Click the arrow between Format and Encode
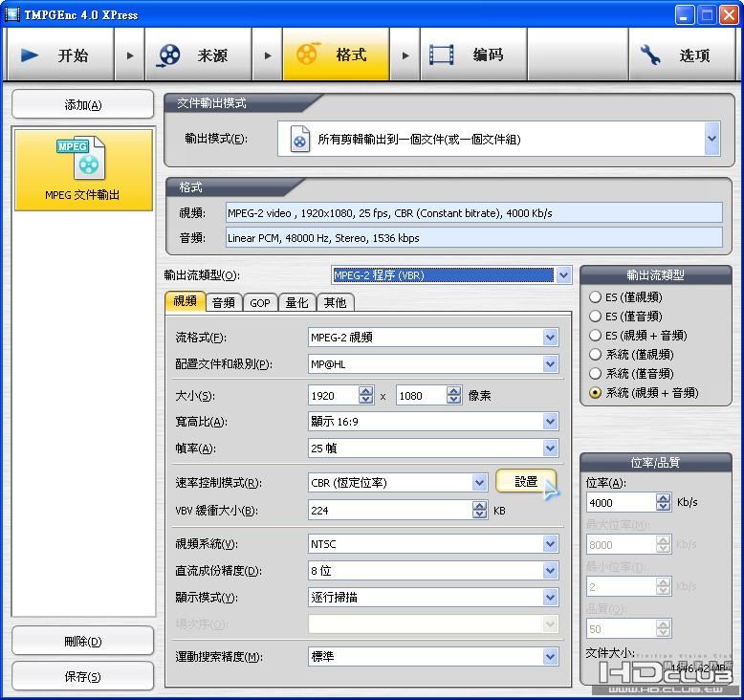 coord(405,55)
